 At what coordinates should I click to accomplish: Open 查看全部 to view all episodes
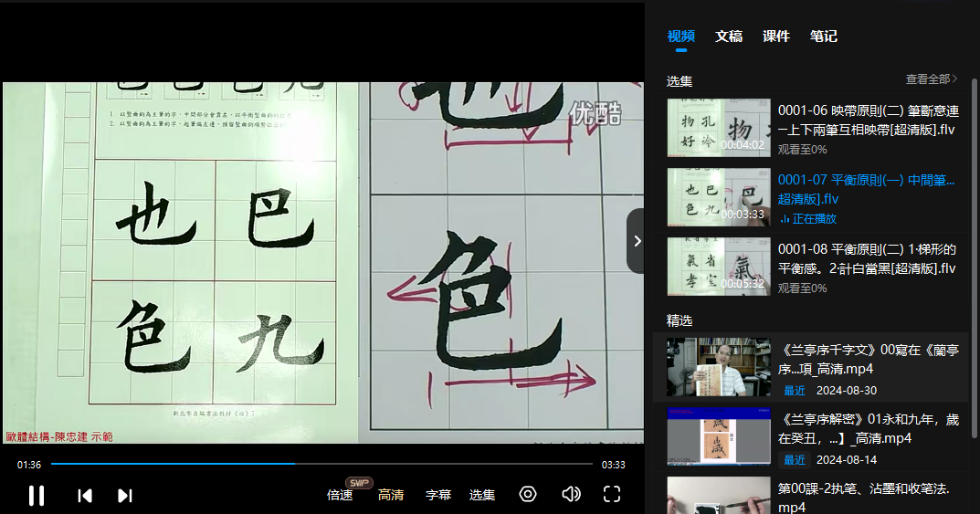[932, 79]
